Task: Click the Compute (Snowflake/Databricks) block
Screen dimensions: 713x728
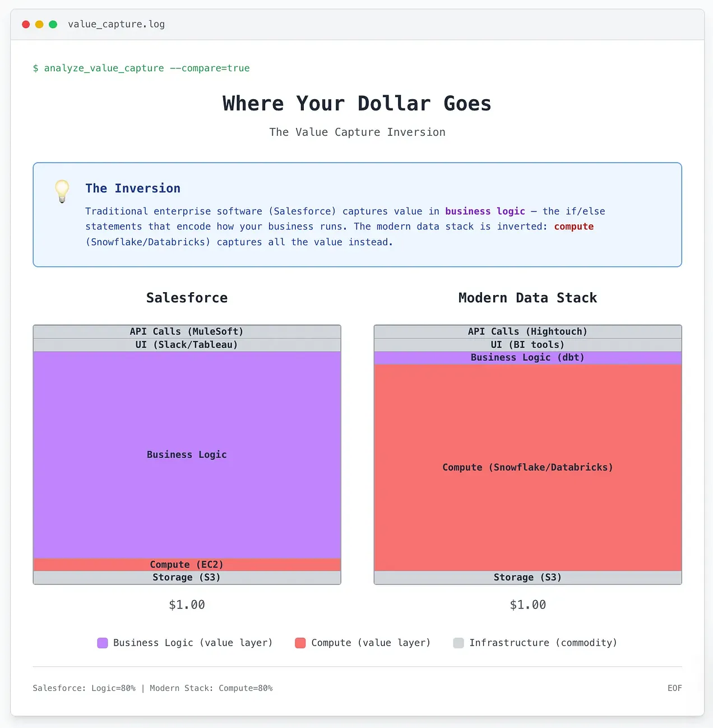Action: click(x=527, y=468)
